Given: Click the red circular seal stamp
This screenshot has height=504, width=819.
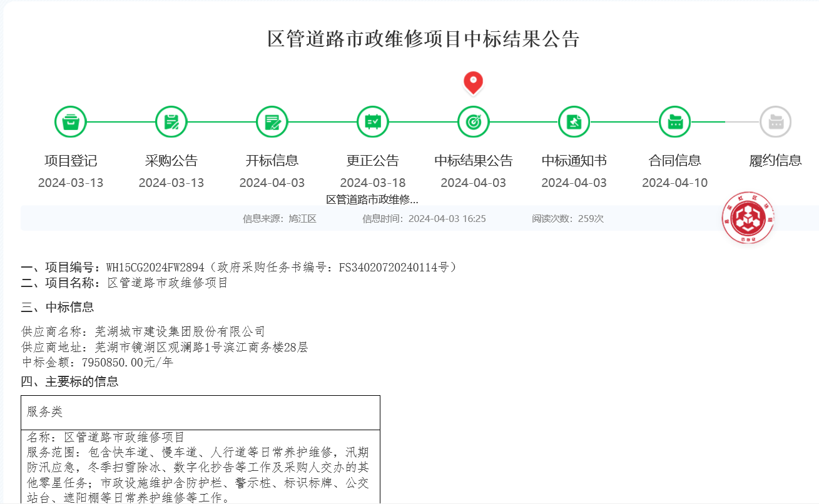Looking at the screenshot, I should 748,218.
